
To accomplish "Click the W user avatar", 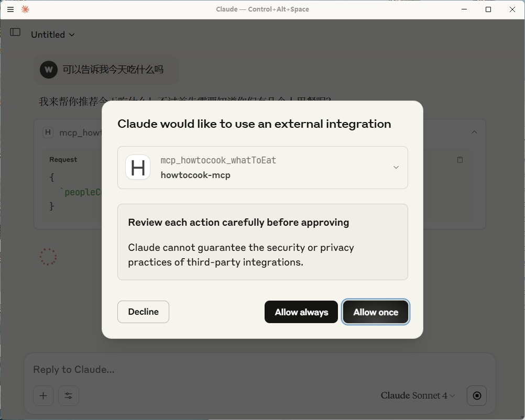I will (x=48, y=70).
